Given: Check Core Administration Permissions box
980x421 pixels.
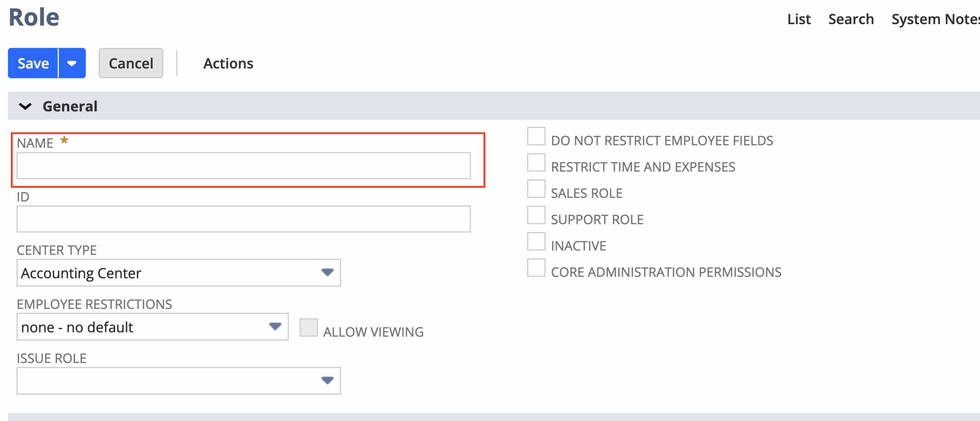Looking at the screenshot, I should click(x=536, y=268).
